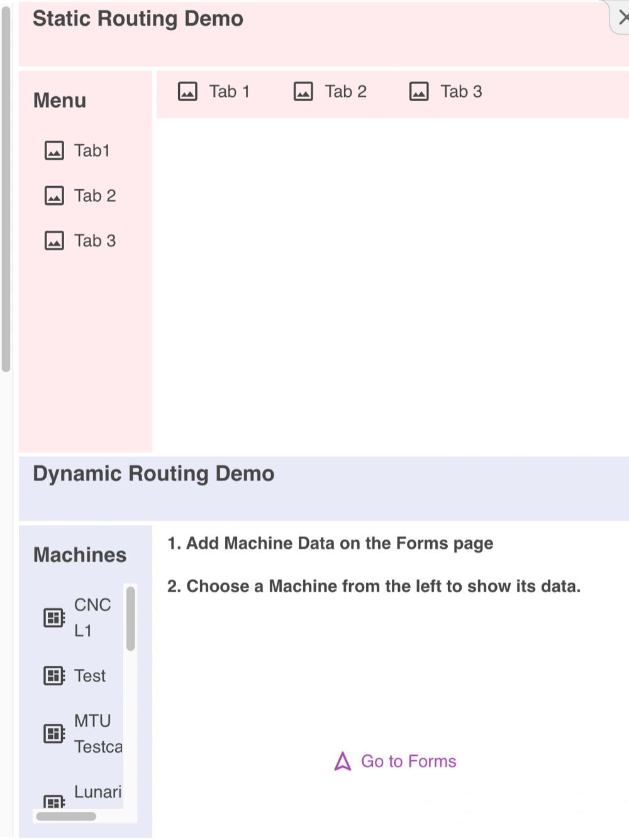Follow the Go to Forms link
This screenshot has width=629, height=840.
point(409,761)
